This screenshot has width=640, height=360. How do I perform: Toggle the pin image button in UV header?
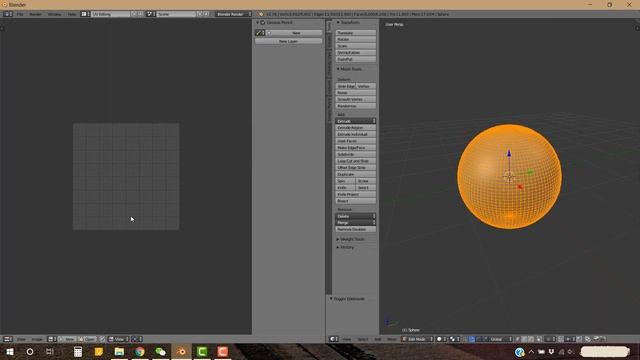pyautogui.click(x=102, y=339)
